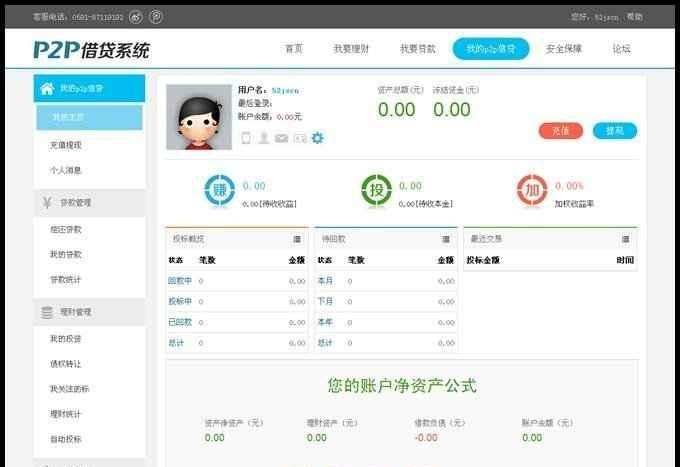Click the 投标金额 column header

(x=483, y=260)
